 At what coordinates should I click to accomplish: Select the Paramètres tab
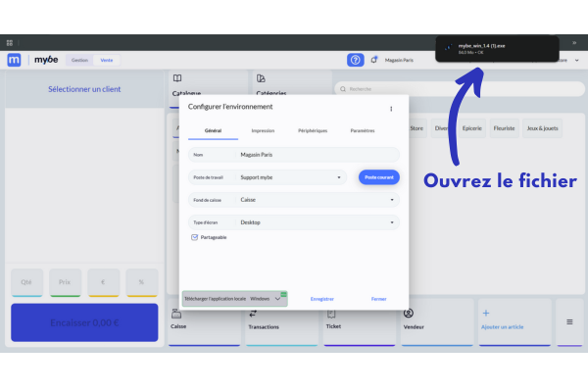coord(363,131)
